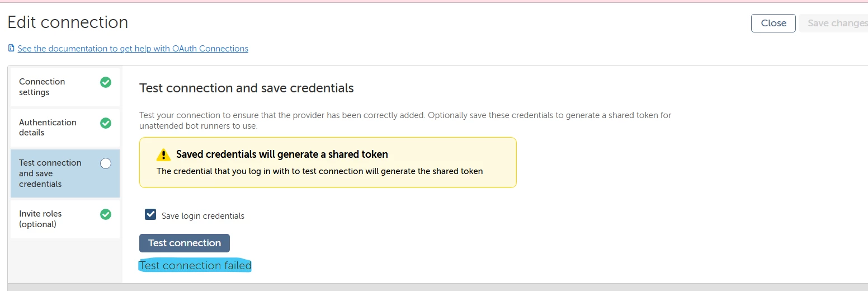
Task: Click the green checkmark beside Authentication details
Action: pos(106,123)
